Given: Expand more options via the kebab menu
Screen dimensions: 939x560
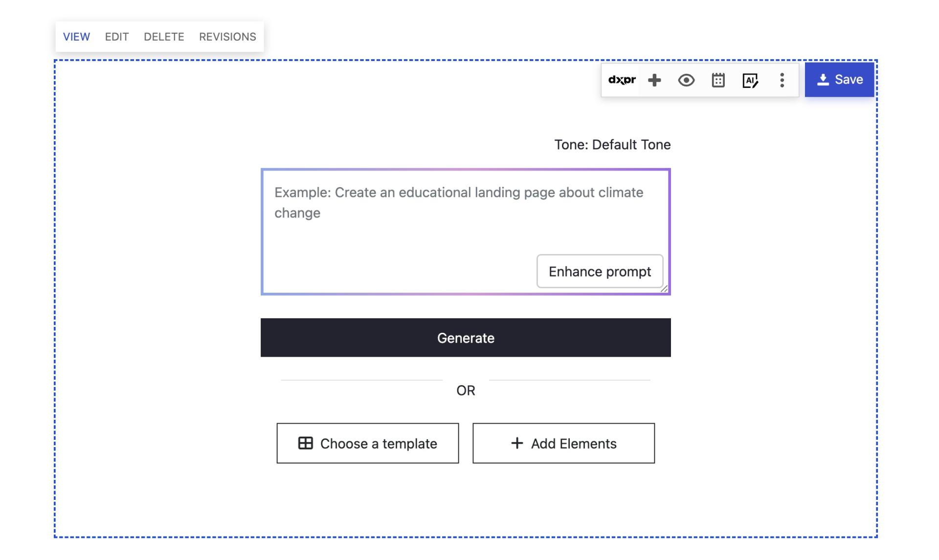Looking at the screenshot, I should (782, 80).
